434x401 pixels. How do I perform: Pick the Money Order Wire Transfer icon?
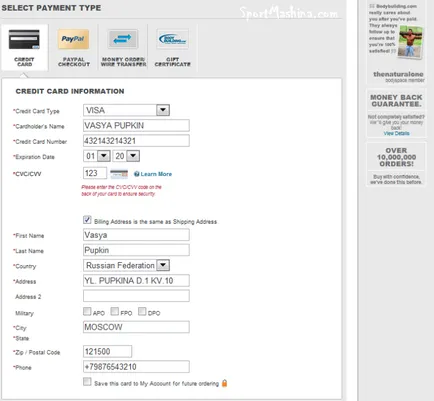tap(123, 39)
